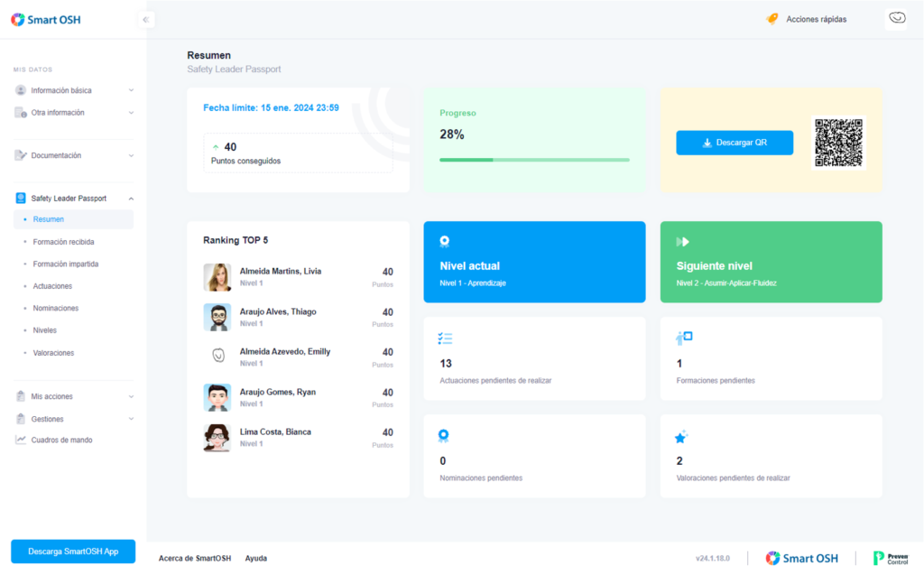Click the Nominaciones pendientes medal icon
Screen dimensions: 924x575
444,436
